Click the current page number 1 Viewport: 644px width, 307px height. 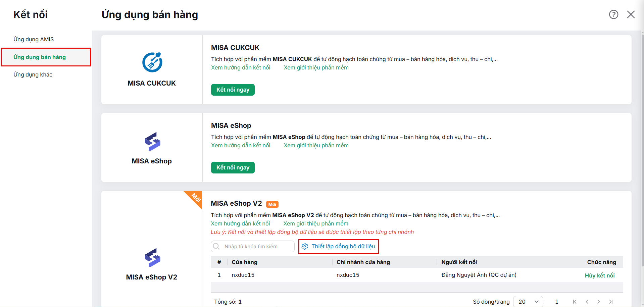(x=557, y=302)
